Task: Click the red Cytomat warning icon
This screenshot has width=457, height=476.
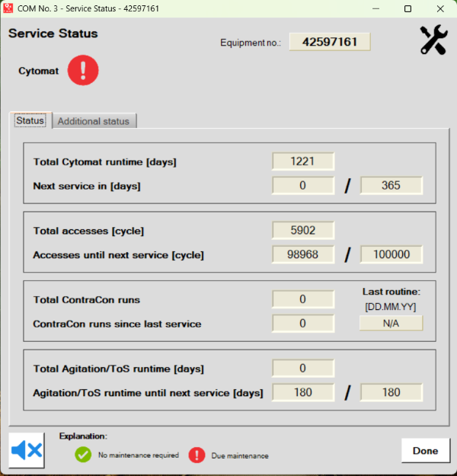Action: (83, 71)
